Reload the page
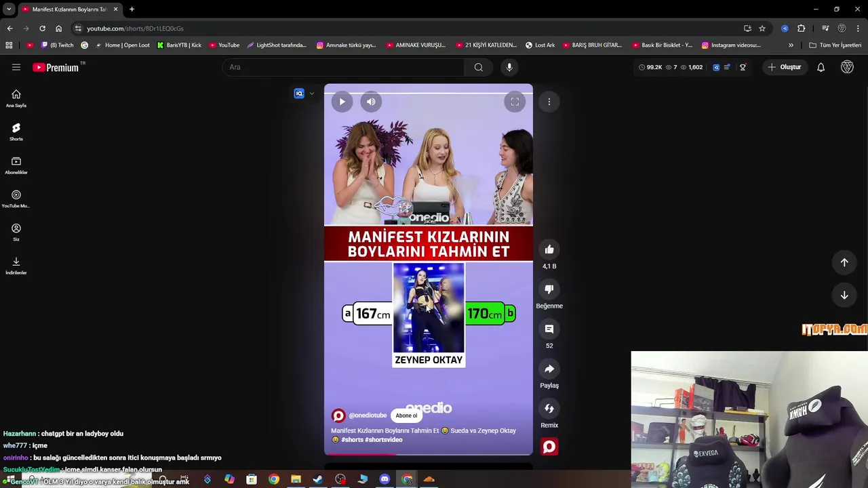The height and width of the screenshot is (488, 868). [x=42, y=28]
